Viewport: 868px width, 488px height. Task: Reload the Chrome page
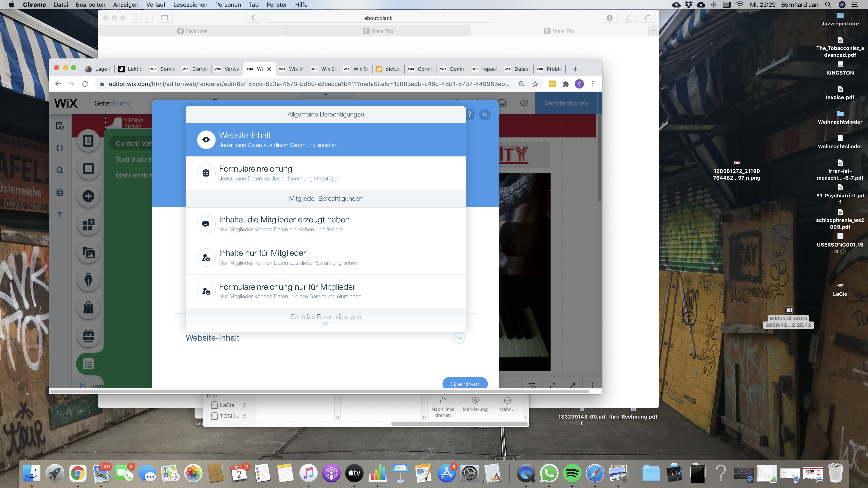point(85,84)
